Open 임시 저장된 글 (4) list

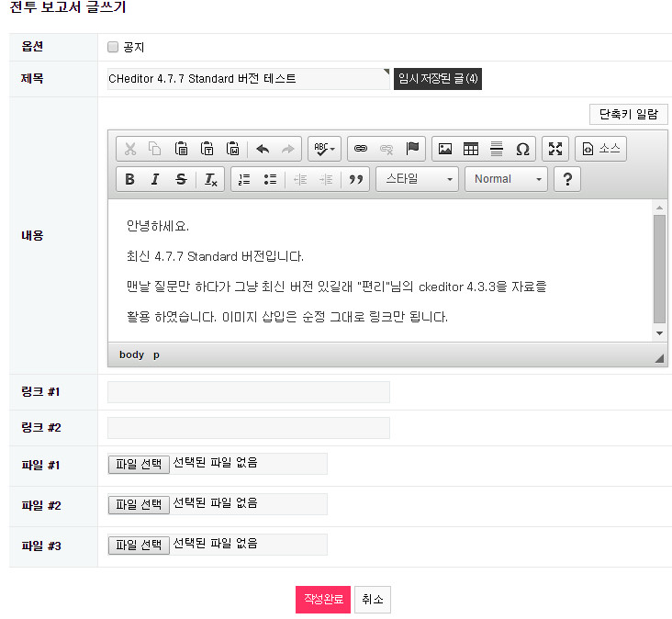click(x=438, y=79)
